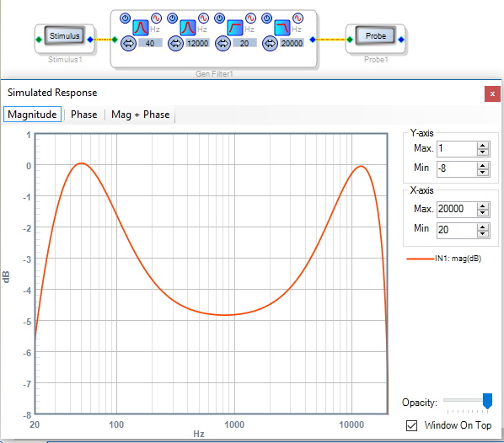Select the wire between Stimulus and Gen Filter1

point(102,40)
